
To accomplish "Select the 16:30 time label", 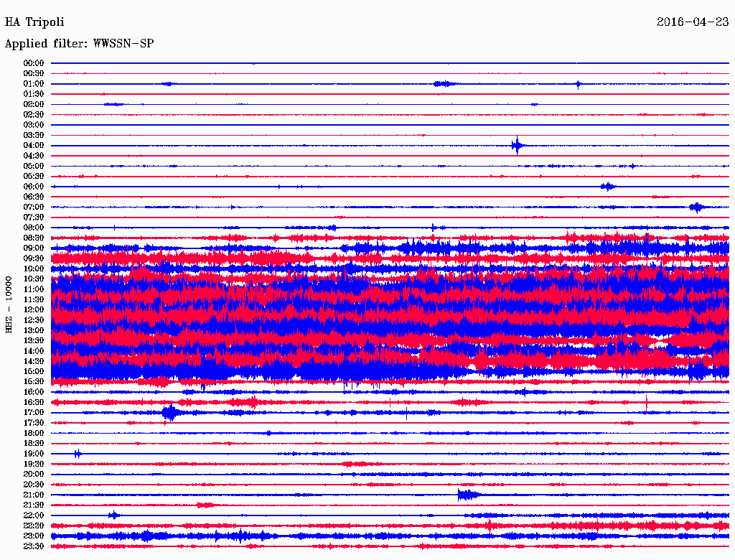I will click(34, 402).
